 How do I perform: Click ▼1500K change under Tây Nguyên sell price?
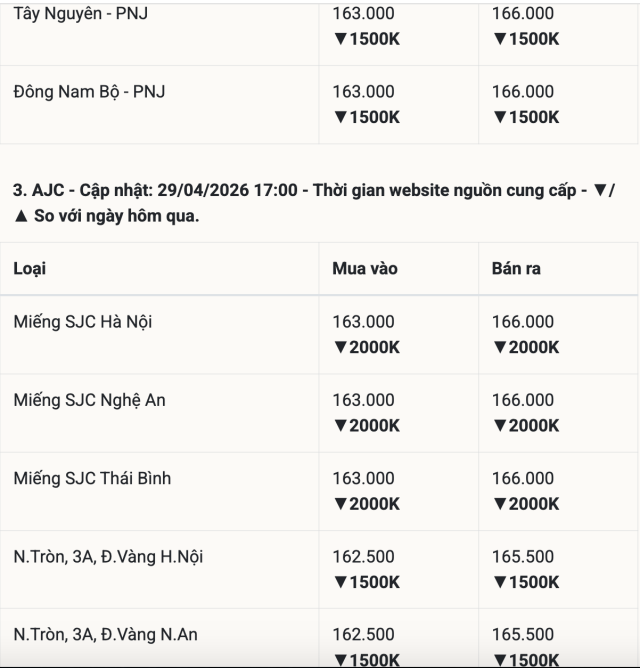(525, 39)
